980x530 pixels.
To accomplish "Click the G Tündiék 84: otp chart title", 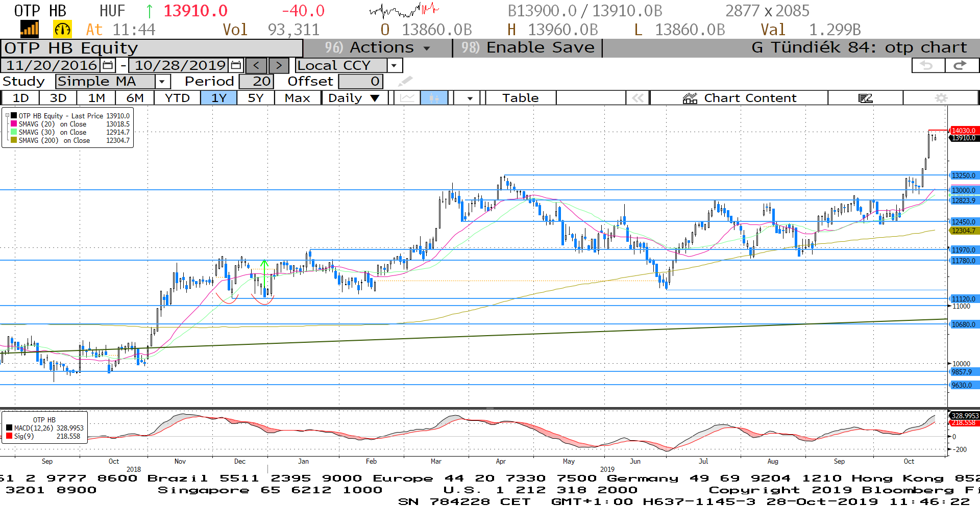I will [x=859, y=47].
